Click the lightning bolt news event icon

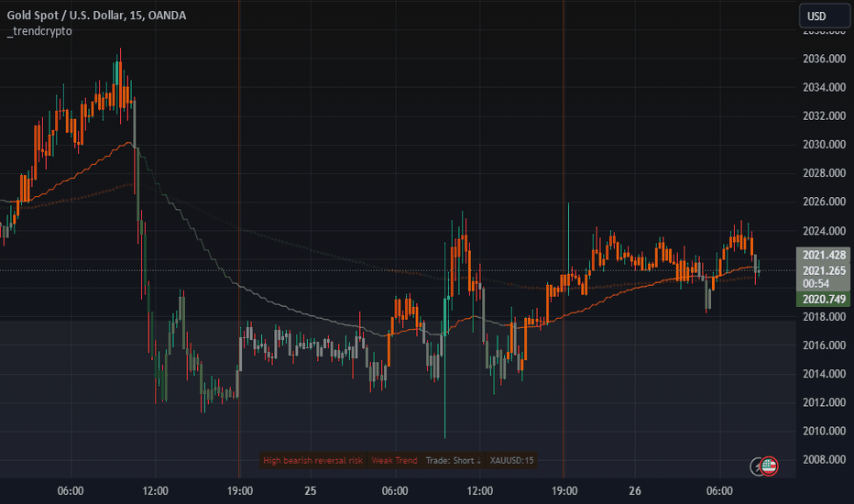coord(755,466)
